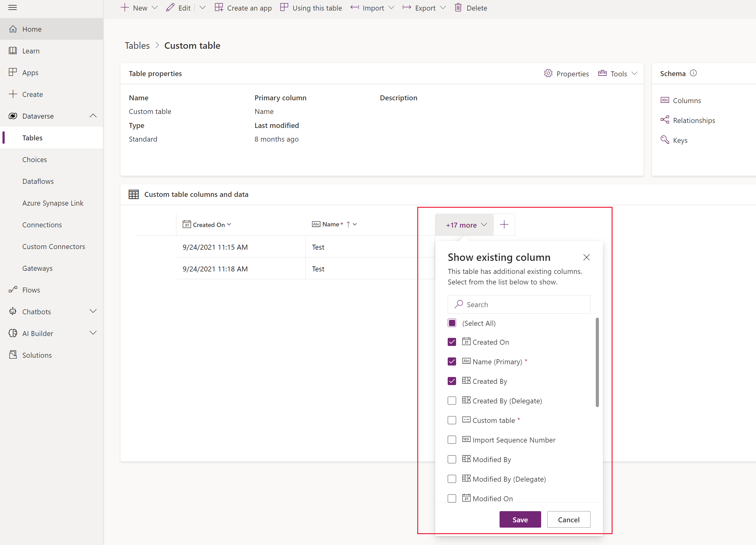Expand the New item dropdown
Screen dimensions: 756x545
155,8
